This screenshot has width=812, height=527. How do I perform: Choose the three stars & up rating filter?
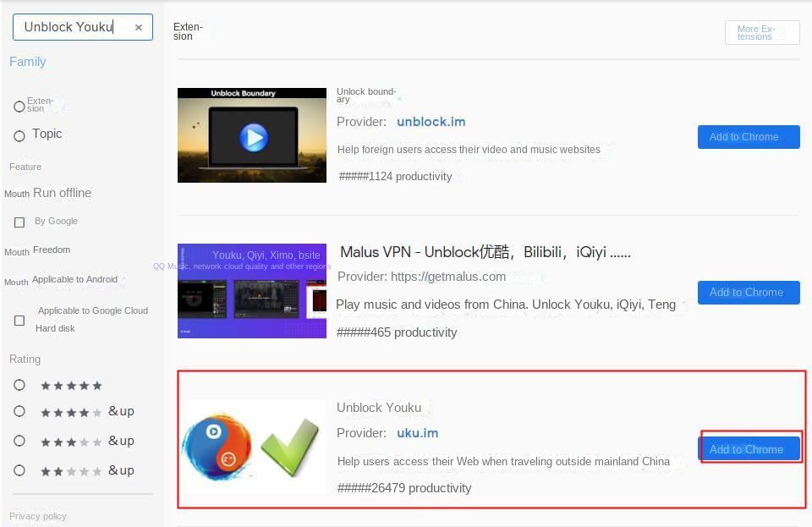pyautogui.click(x=19, y=441)
